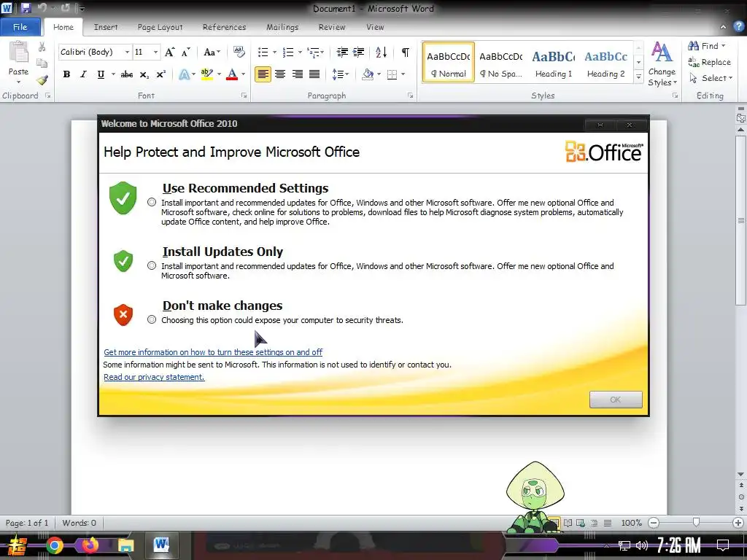Click 100% zoom level indicator
The width and height of the screenshot is (747, 560).
click(x=631, y=522)
